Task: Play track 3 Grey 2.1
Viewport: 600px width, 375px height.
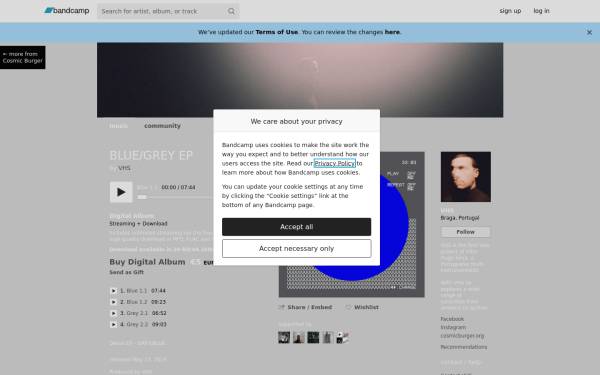Action: [x=113, y=313]
